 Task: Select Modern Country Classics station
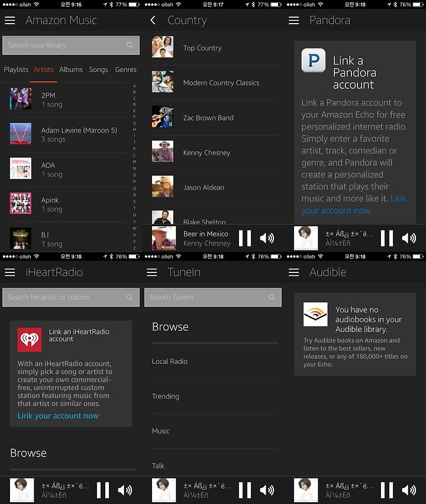[215, 82]
